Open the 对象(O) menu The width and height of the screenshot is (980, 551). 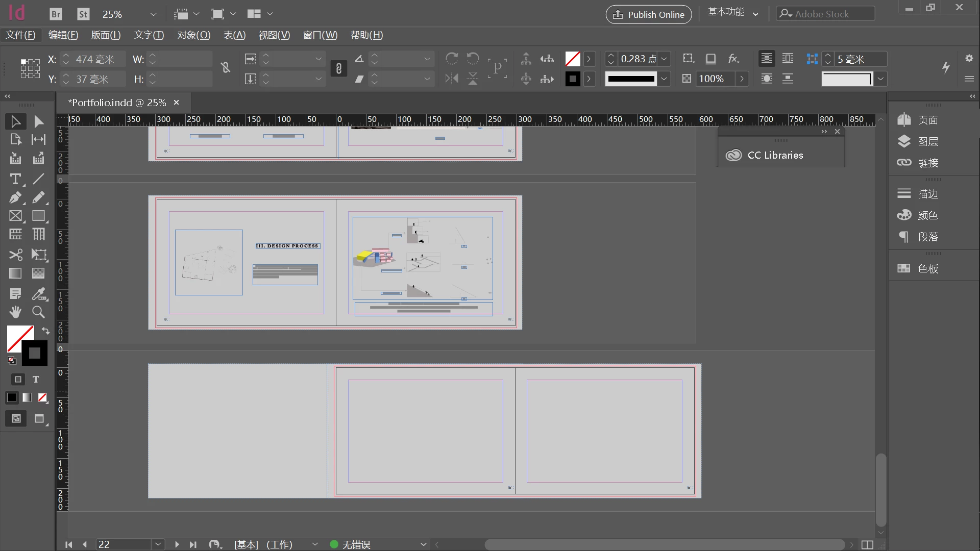pos(193,35)
